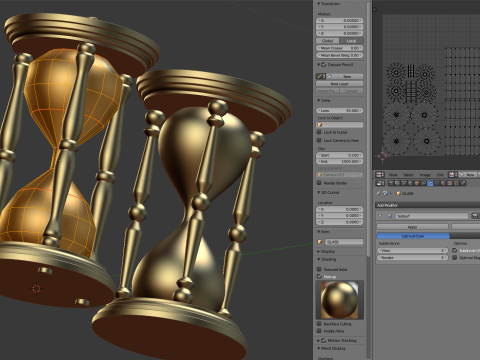The width and height of the screenshot is (480, 360).
Task: Switch to Object properties tab icon
Action: pyautogui.click(x=417, y=183)
